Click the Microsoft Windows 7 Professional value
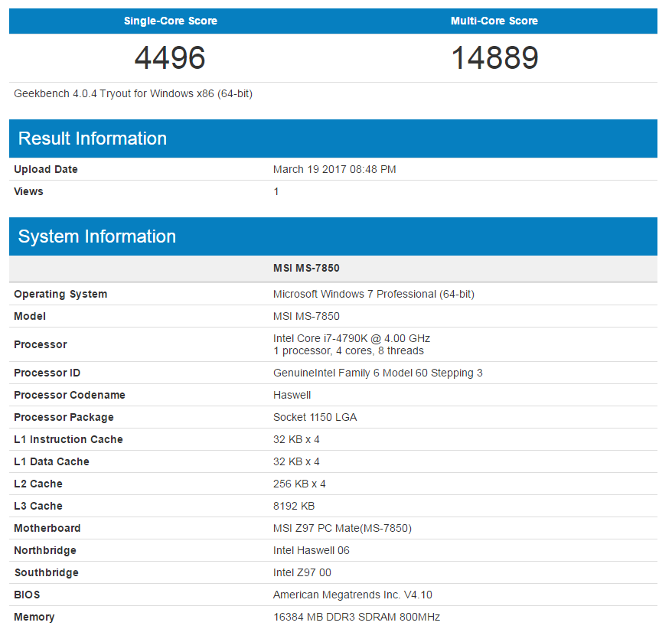The height and width of the screenshot is (629, 672). (374, 294)
